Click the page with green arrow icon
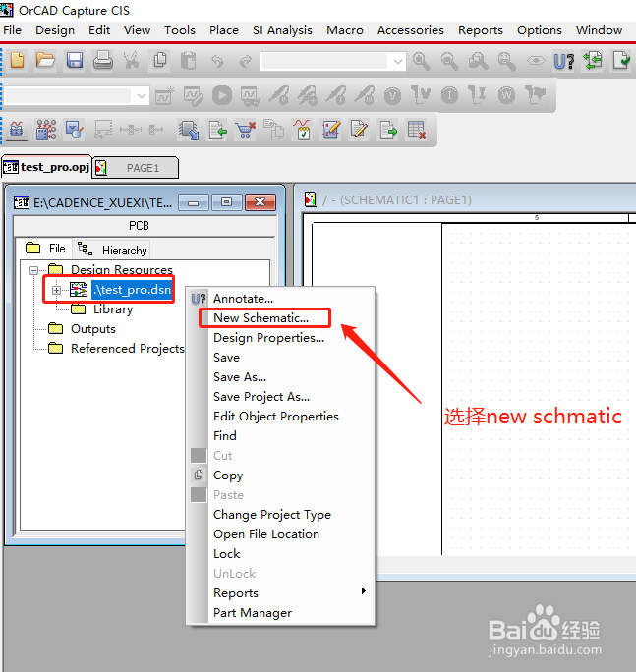The image size is (636, 672). point(388,130)
